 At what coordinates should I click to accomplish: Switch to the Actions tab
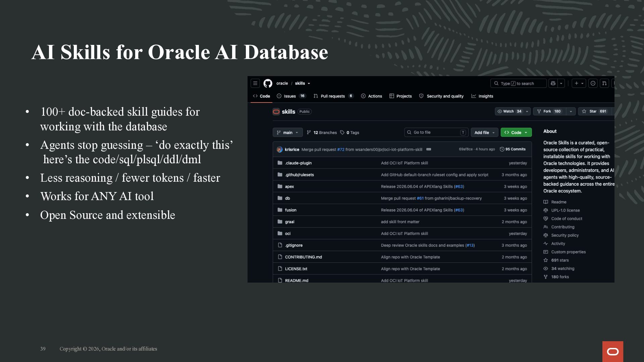click(371, 96)
